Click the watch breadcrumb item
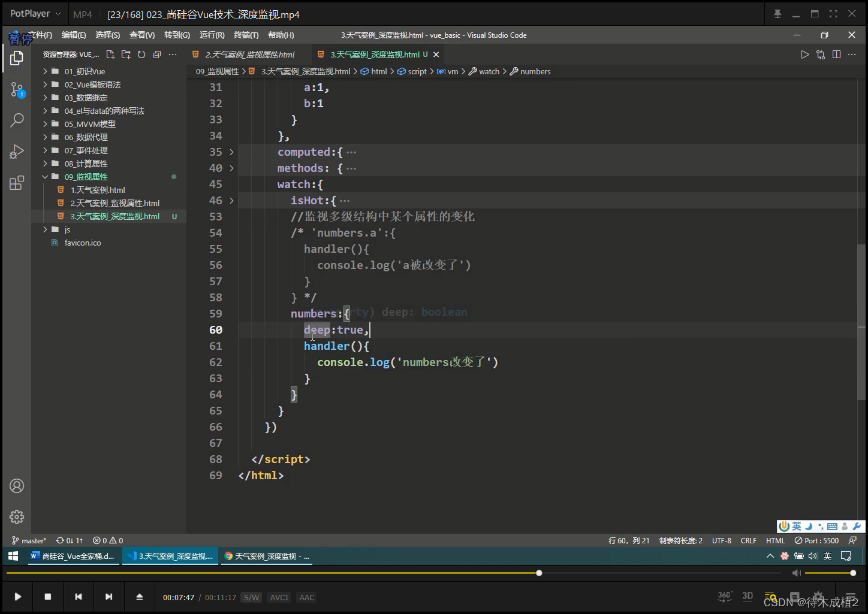The width and height of the screenshot is (868, 614). pos(484,71)
